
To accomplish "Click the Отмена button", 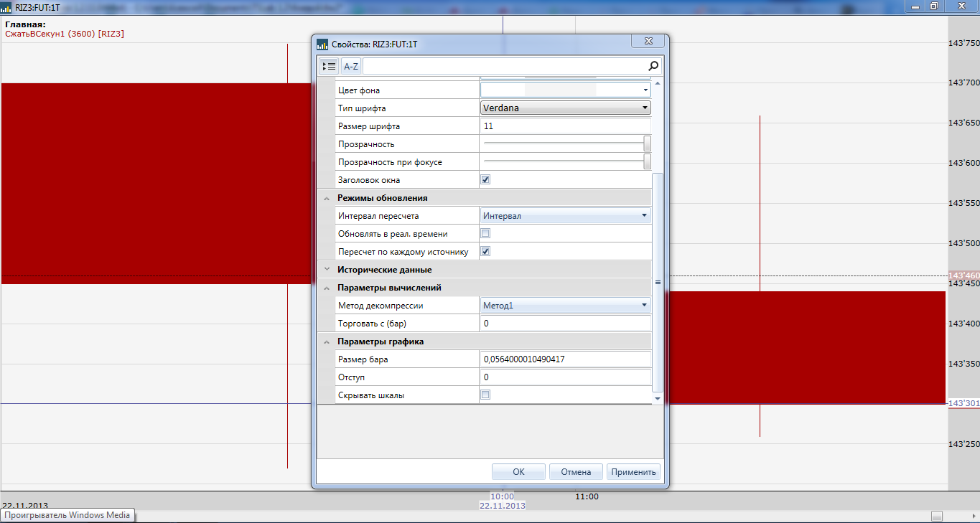I will 576,472.
